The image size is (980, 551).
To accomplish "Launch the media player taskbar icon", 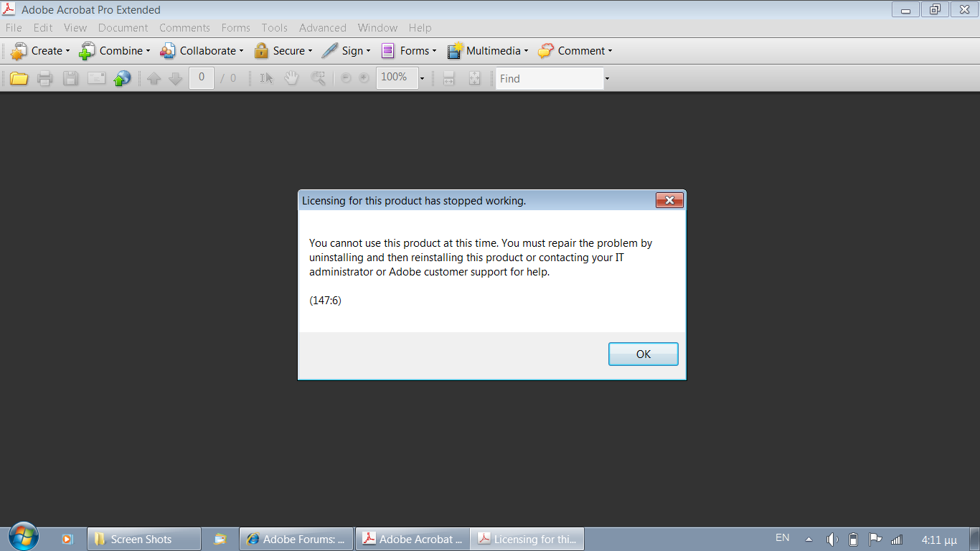I will coord(67,539).
